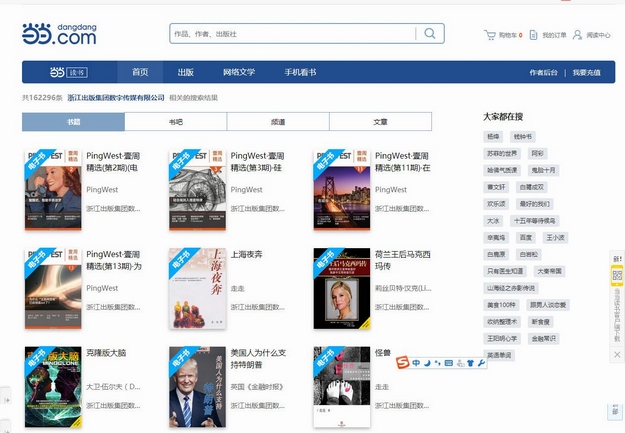Go to the 首页 navigation item

(140, 72)
